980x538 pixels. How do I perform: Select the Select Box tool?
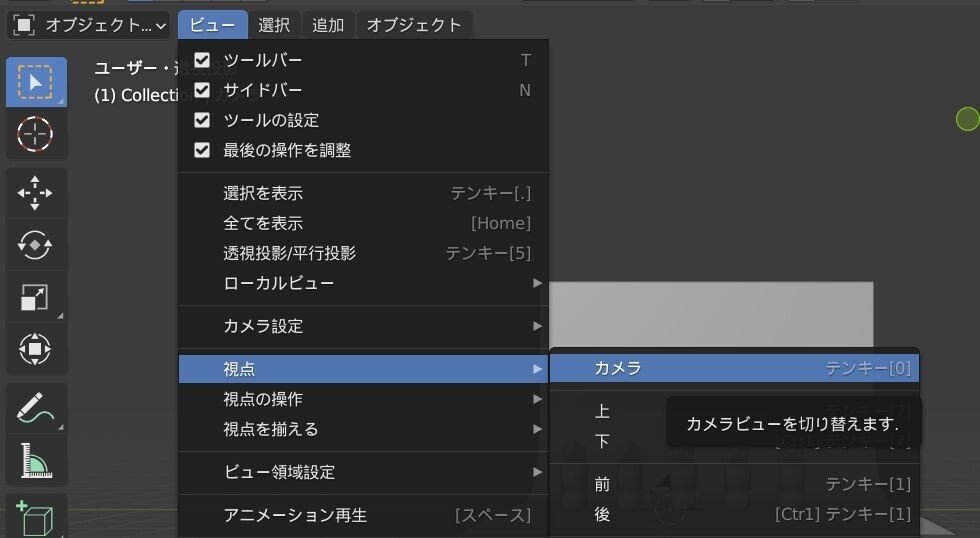point(36,82)
